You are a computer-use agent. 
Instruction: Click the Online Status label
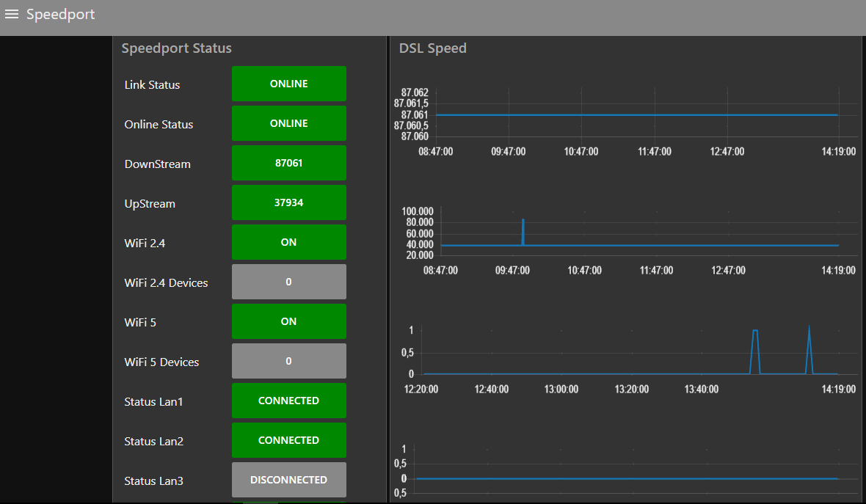click(x=159, y=125)
